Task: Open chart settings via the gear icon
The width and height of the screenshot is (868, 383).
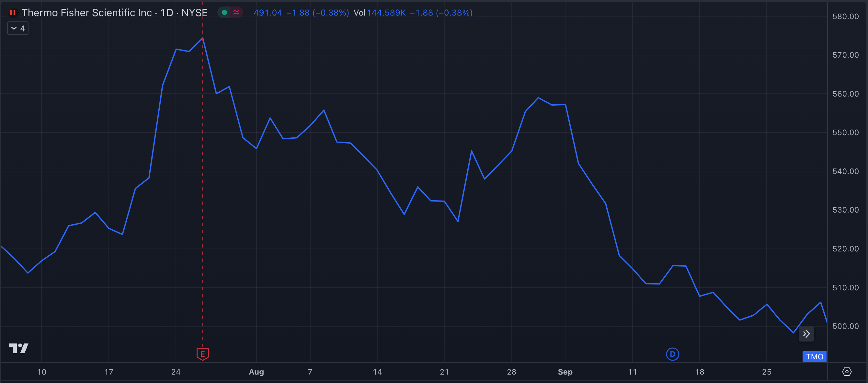Action: pos(847,372)
